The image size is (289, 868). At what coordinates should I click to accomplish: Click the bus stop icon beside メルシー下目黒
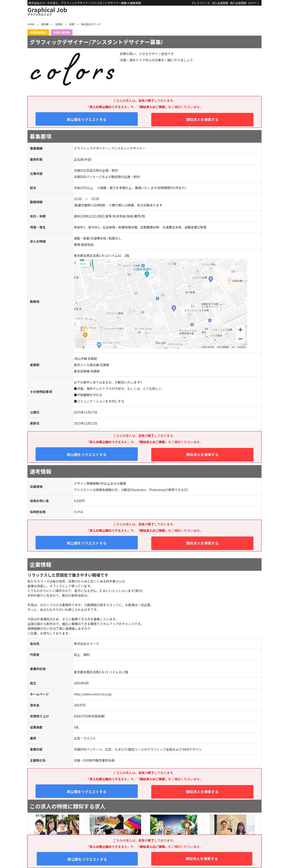pos(143,265)
